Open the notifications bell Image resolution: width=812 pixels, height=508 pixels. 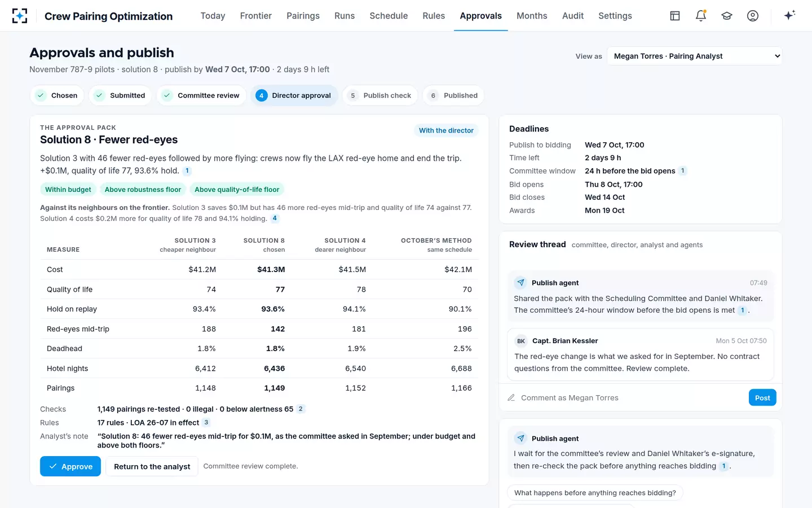click(701, 16)
